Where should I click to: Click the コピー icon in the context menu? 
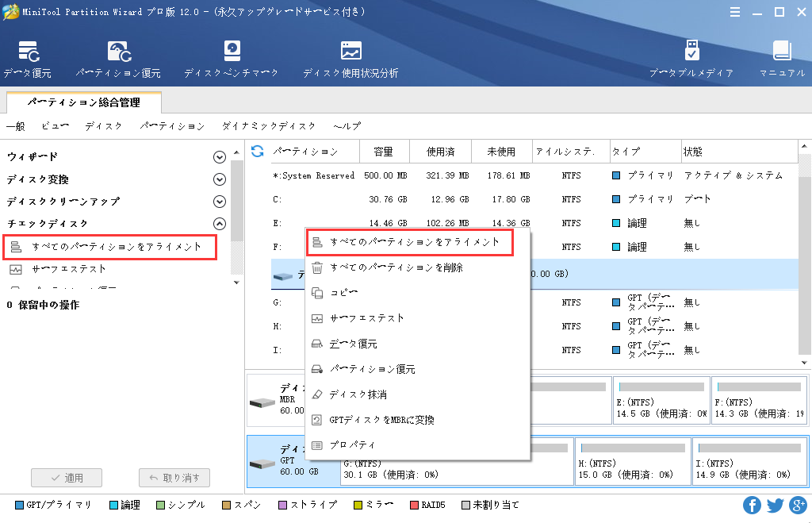tap(317, 293)
